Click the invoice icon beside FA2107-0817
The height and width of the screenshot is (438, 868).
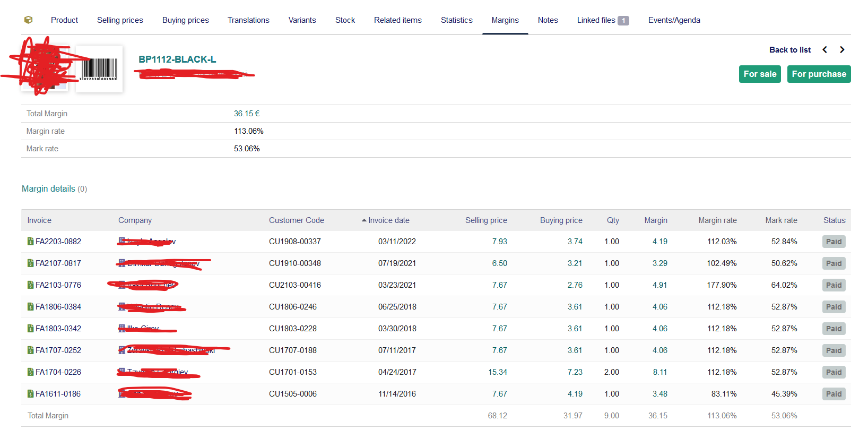[30, 263]
